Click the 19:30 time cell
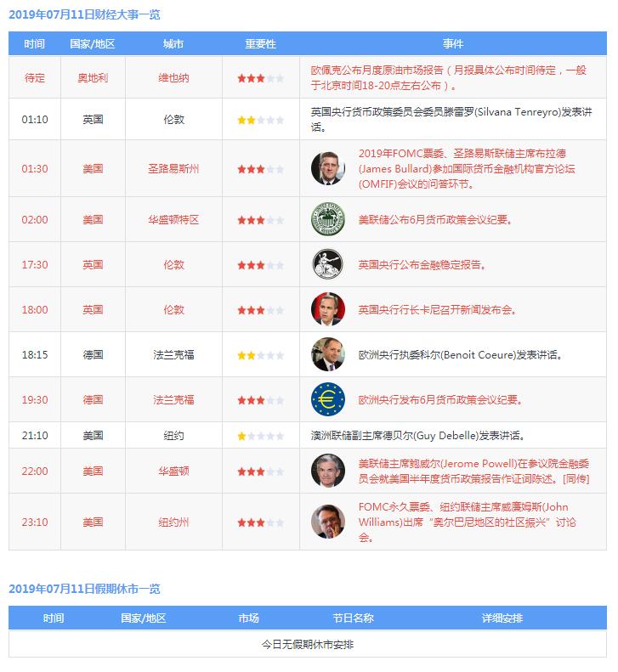This screenshot has width=618, height=672. coord(35,399)
